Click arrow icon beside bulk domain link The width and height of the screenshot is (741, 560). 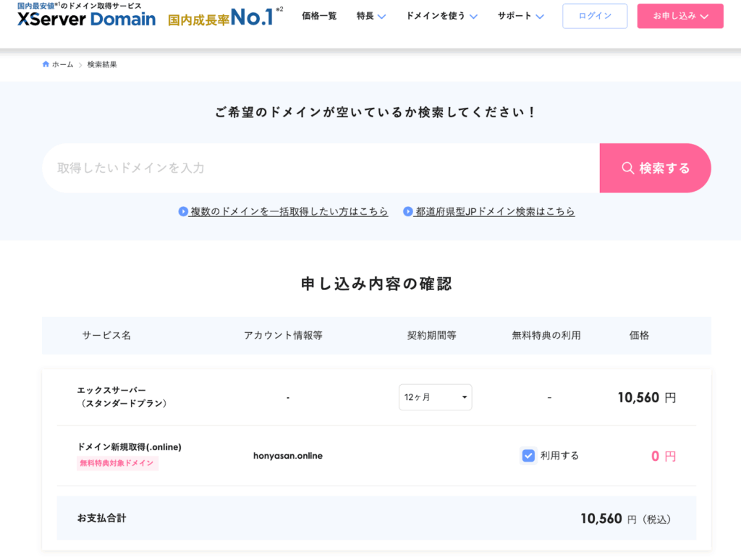pyautogui.click(x=183, y=211)
